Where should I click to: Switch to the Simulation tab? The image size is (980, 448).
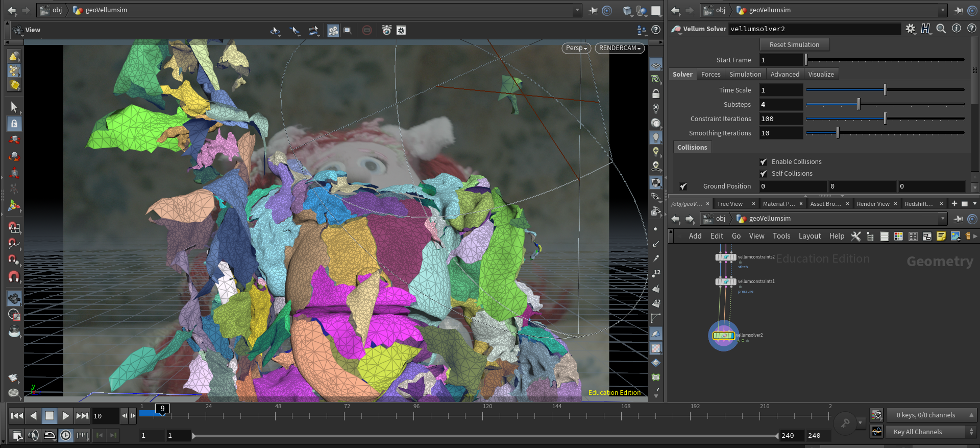(745, 75)
